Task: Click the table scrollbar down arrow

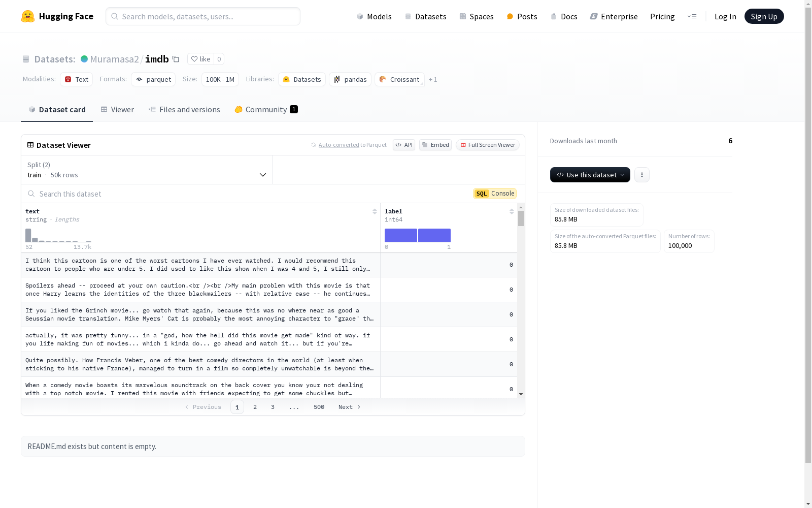Action: point(521,394)
